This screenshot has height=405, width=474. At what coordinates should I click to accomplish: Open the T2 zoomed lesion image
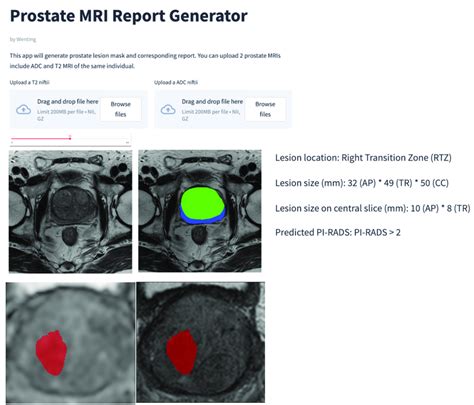tap(201, 342)
